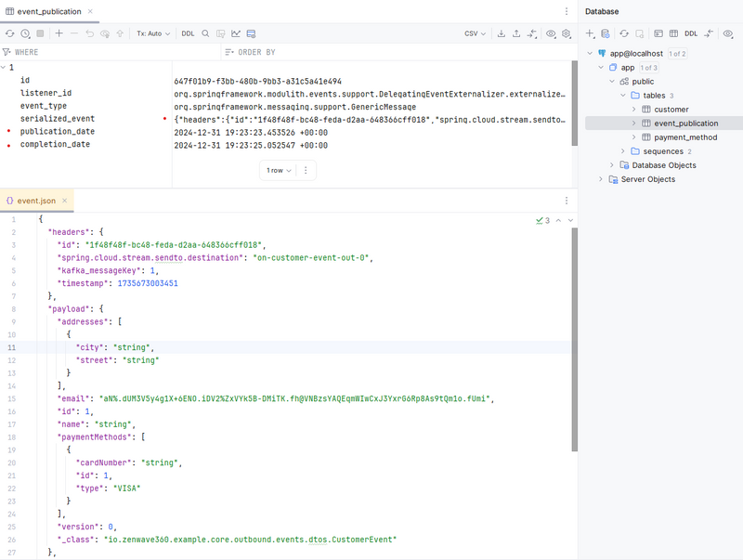Show the chart view icon
The width and height of the screenshot is (743, 560).
(236, 33)
